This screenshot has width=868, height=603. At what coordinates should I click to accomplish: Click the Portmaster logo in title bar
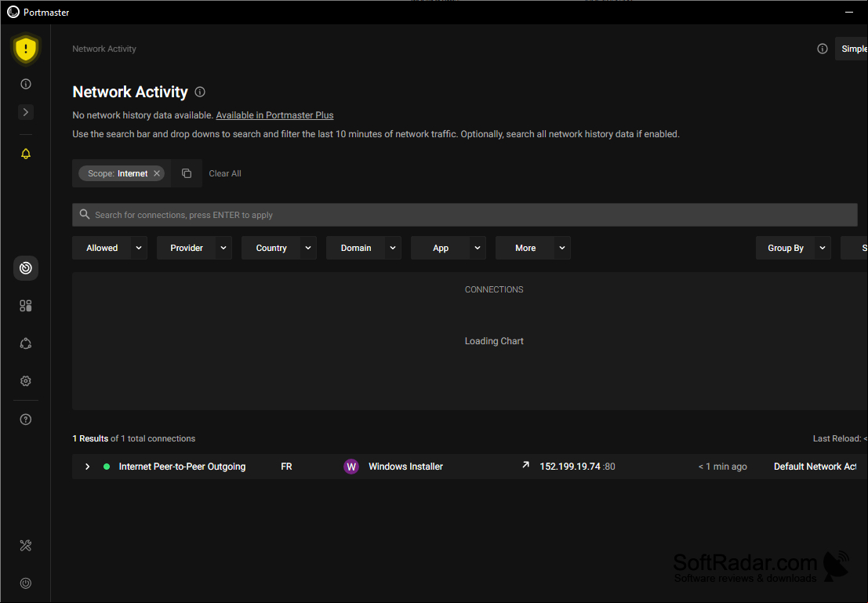coord(13,13)
